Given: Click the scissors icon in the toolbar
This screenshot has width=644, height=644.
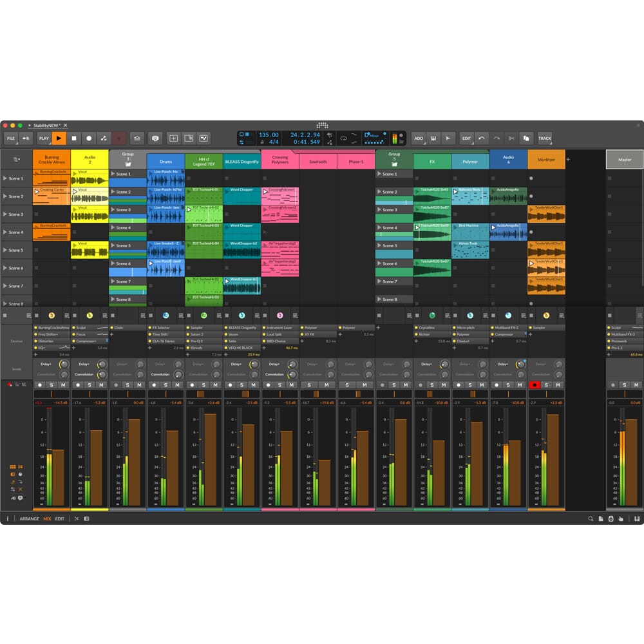Looking at the screenshot, I should click(511, 138).
